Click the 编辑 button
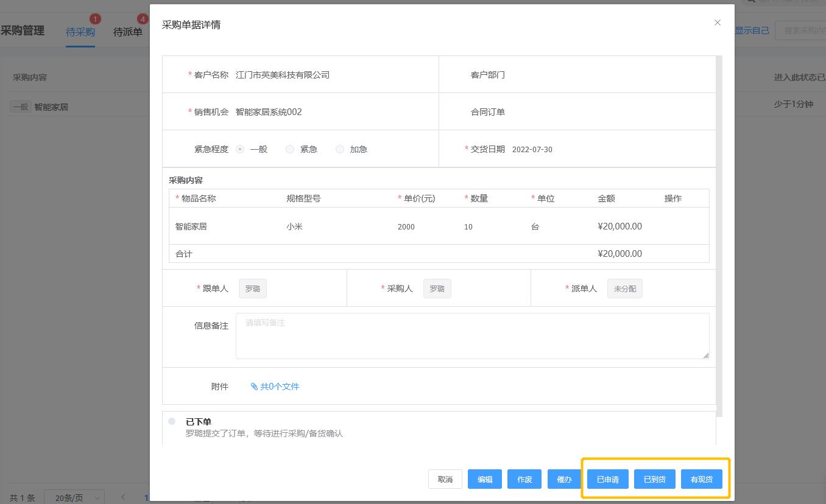 coord(485,479)
